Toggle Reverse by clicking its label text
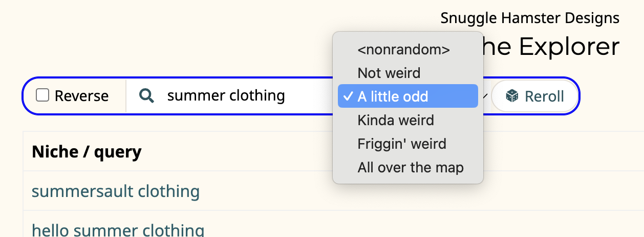Image resolution: width=644 pixels, height=237 pixels. point(81,96)
